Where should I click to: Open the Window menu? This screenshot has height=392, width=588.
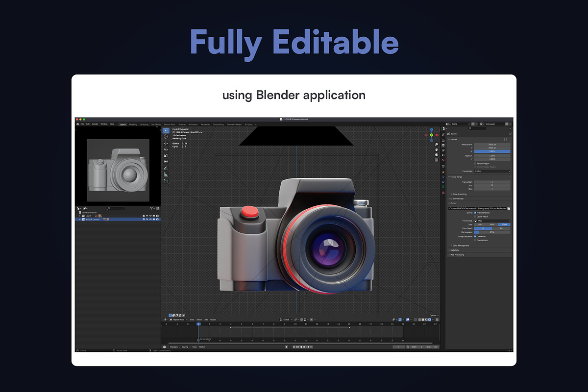click(104, 124)
